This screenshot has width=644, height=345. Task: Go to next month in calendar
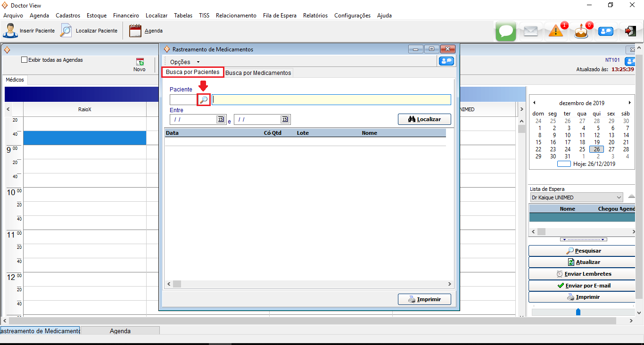[629, 103]
